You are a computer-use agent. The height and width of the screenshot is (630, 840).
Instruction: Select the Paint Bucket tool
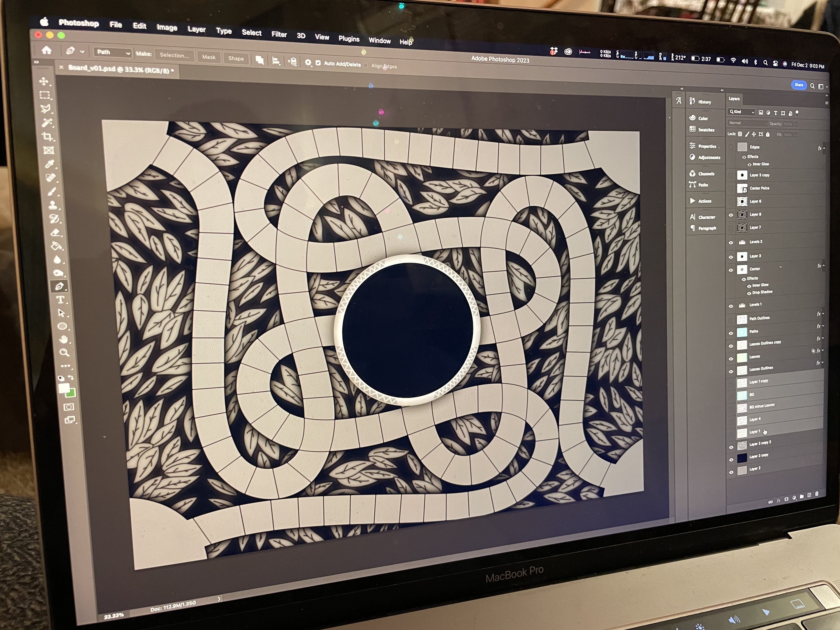(x=56, y=246)
